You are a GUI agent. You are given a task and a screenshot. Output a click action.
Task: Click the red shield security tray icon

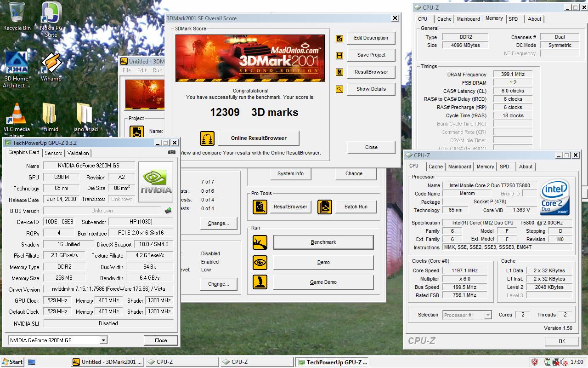pyautogui.click(x=535, y=362)
